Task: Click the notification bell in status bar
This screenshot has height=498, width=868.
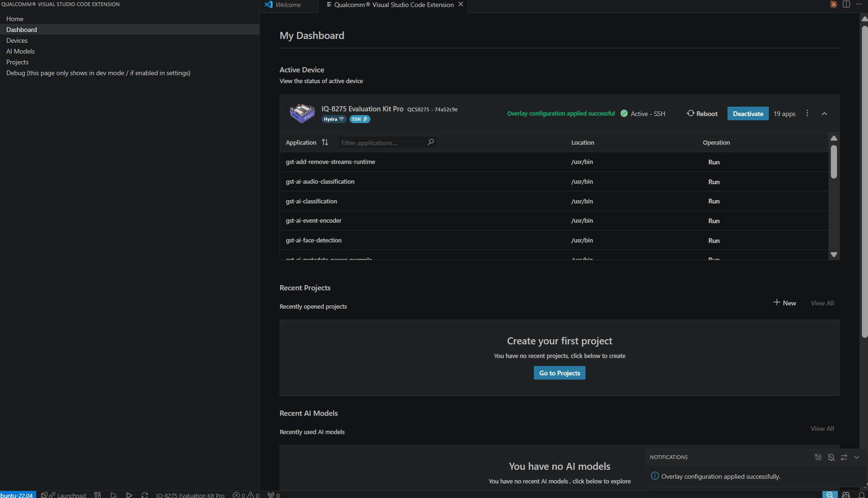Action: pos(861,495)
